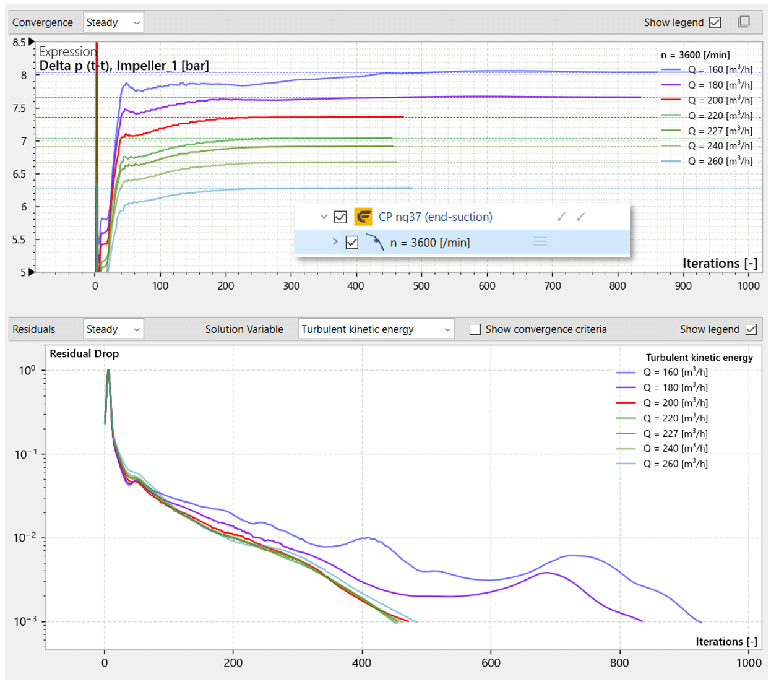Select the CP nq37 (end-suction) item label
This screenshot has width=771, height=700.
coord(436,217)
